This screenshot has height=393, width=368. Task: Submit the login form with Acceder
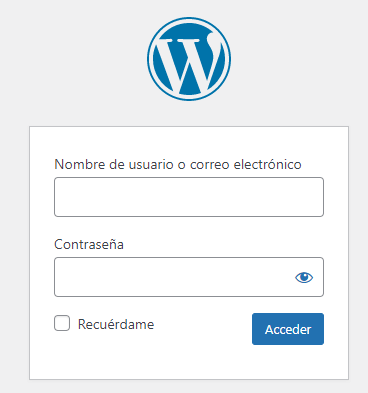click(x=288, y=329)
